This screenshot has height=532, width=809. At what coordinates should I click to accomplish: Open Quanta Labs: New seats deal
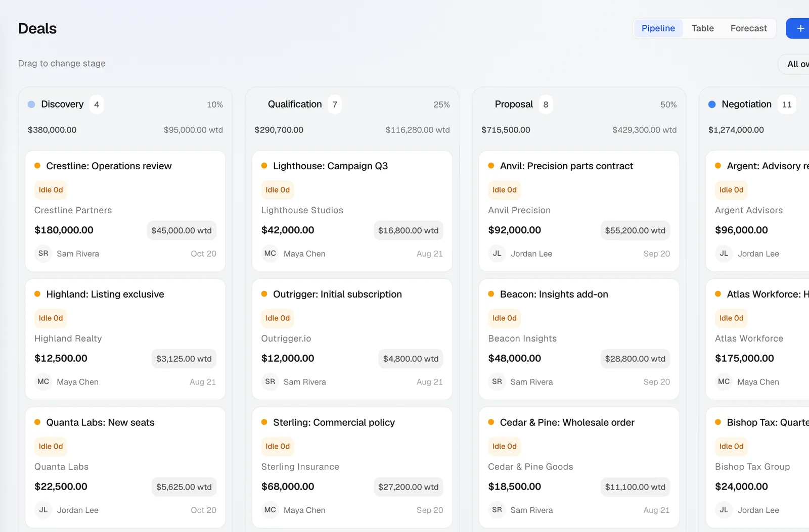pyautogui.click(x=100, y=423)
